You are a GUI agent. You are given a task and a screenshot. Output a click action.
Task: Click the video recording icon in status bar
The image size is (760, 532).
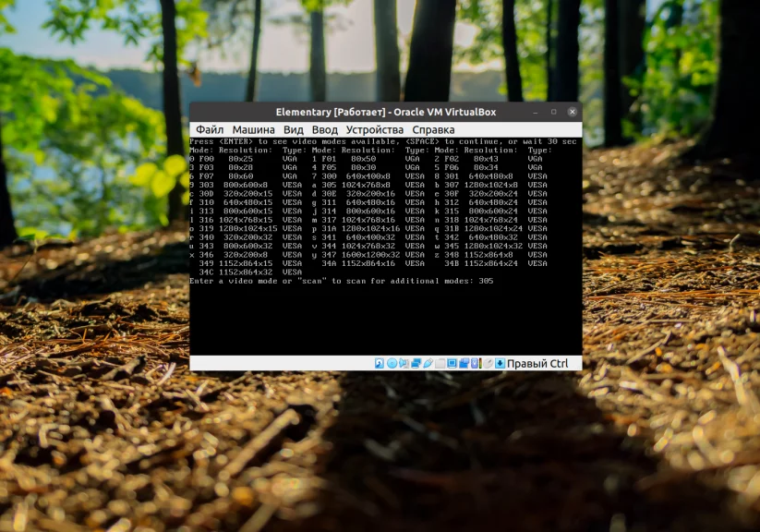464,363
